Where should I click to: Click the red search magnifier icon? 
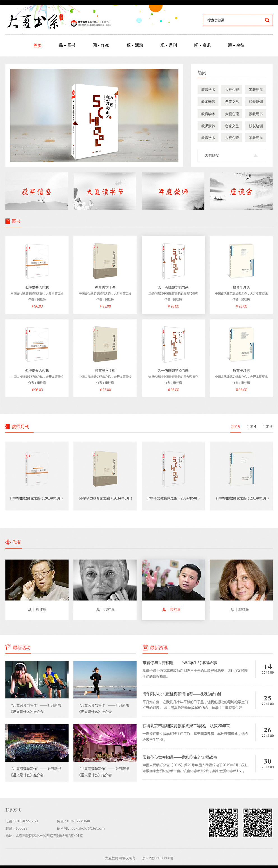(267, 20)
